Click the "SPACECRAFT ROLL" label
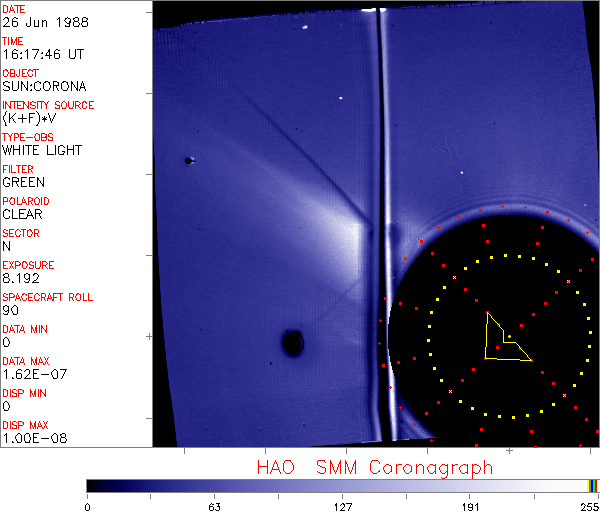Image resolution: width=600 pixels, height=512 pixels. (44, 297)
